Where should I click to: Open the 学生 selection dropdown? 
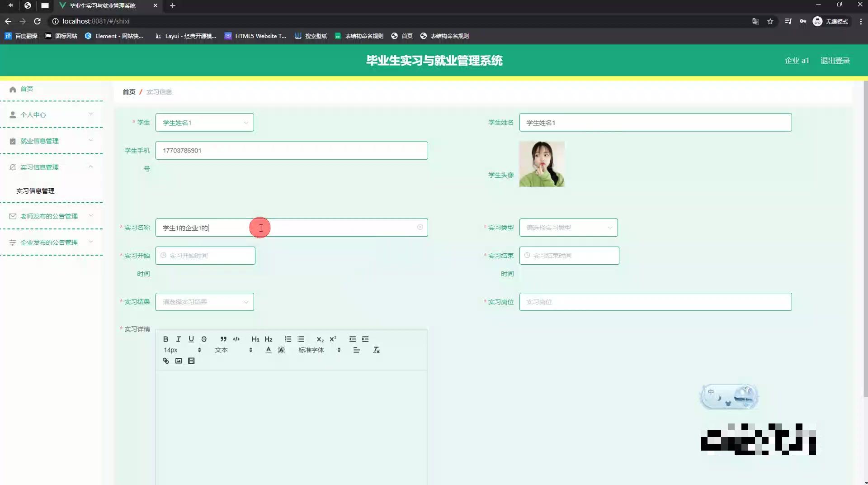pyautogui.click(x=204, y=123)
